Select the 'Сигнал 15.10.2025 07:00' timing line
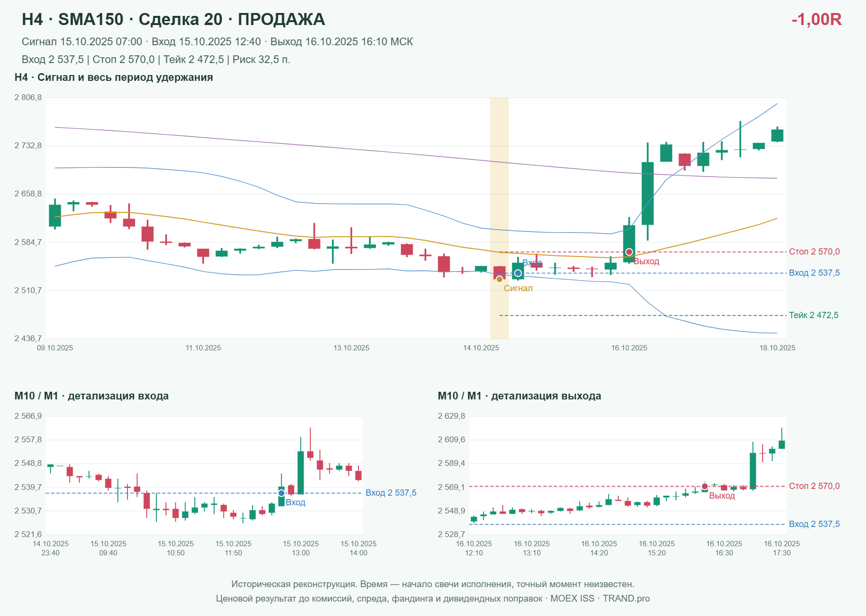This screenshot has width=866, height=616. [217, 42]
